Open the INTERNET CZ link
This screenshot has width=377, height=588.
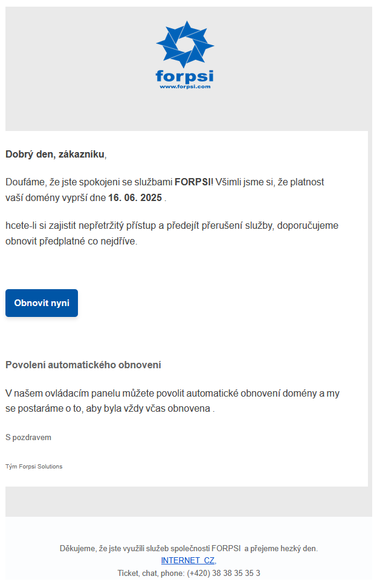(188, 560)
